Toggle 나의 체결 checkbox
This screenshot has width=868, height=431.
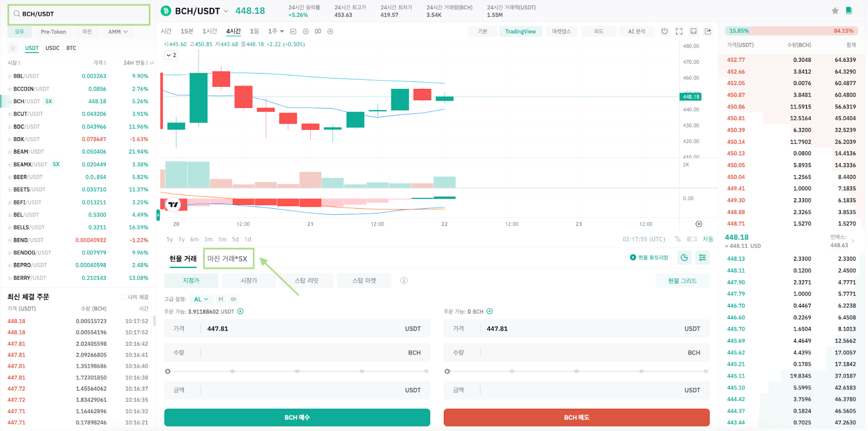(x=123, y=297)
